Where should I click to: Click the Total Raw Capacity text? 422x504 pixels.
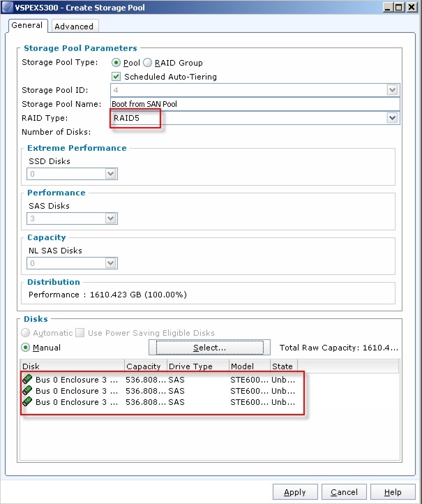click(339, 348)
